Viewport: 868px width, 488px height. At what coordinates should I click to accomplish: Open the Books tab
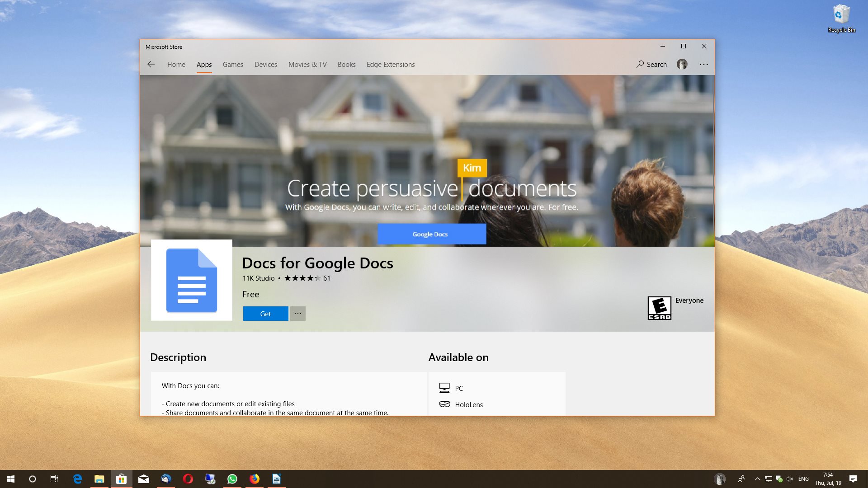347,65
